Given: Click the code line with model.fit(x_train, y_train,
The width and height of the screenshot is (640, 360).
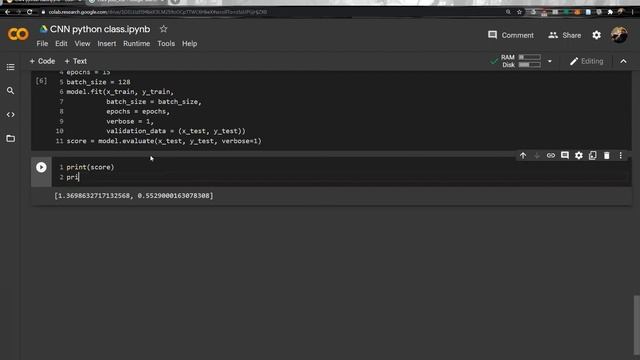Looking at the screenshot, I should (x=120, y=92).
